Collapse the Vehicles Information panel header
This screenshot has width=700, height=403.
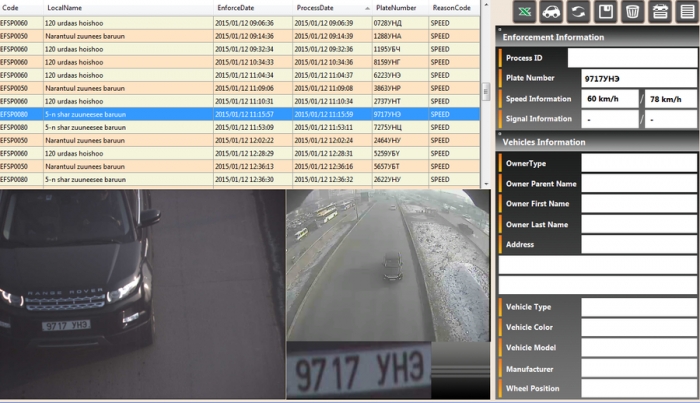[x=597, y=142]
